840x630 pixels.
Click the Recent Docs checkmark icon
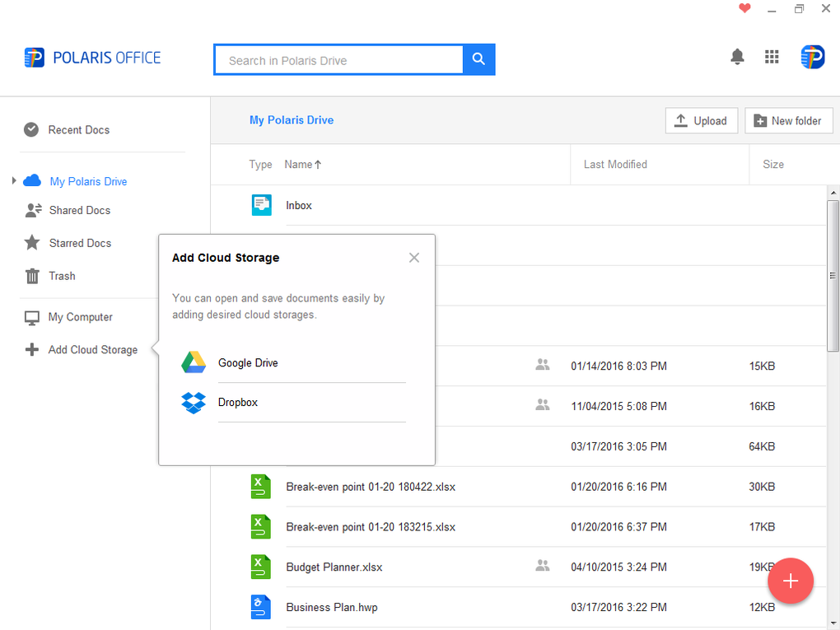[31, 129]
